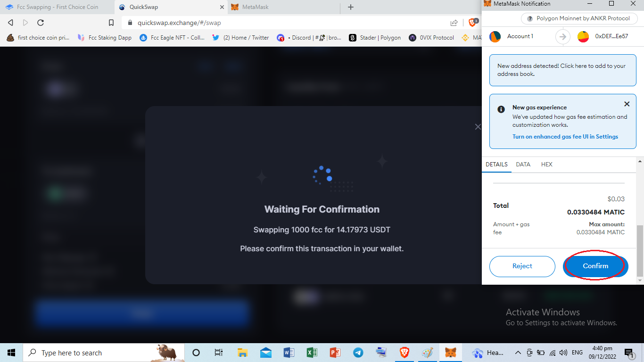Screen dimensions: 644x362
Task: Bookmark this page icon in address bar
Action: (x=111, y=23)
